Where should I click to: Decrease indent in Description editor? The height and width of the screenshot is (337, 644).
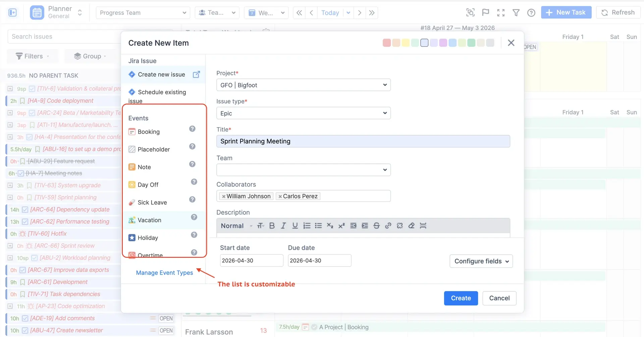point(353,226)
